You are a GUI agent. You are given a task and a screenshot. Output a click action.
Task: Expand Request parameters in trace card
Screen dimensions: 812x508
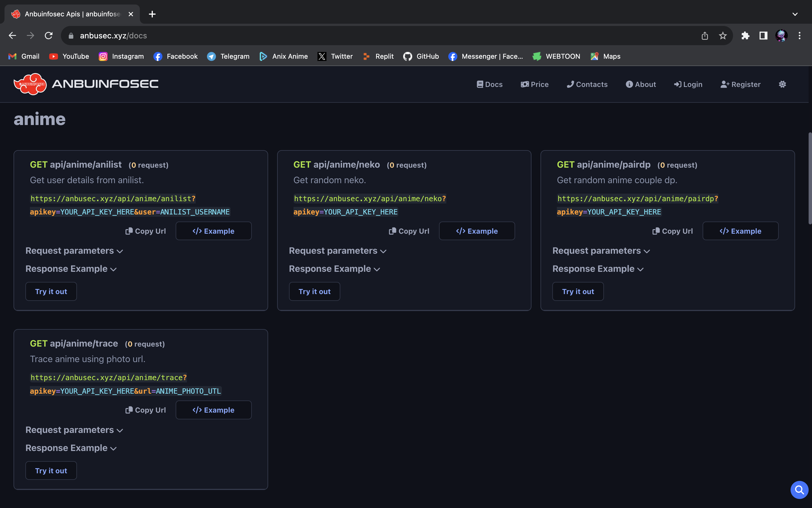tap(74, 430)
